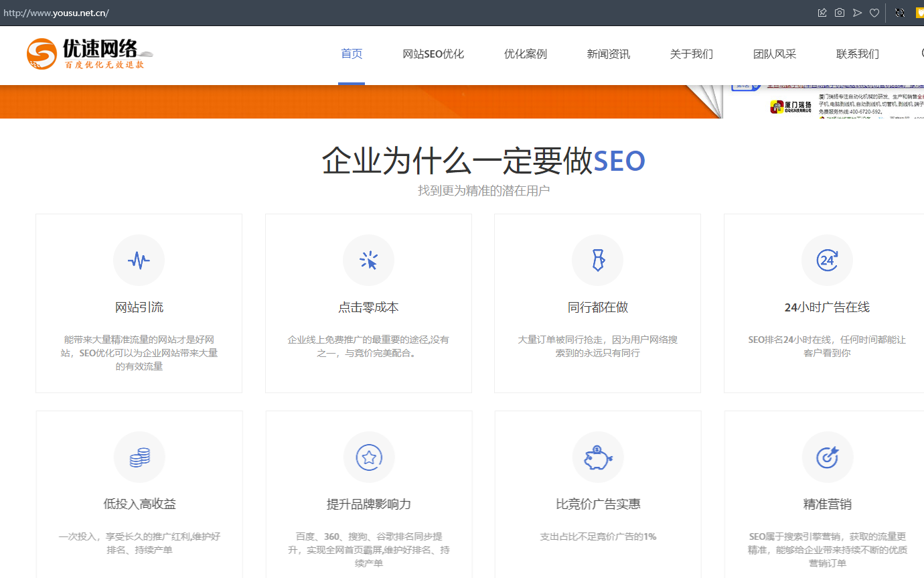Open the 网站SEO优化 menu item

coord(433,54)
